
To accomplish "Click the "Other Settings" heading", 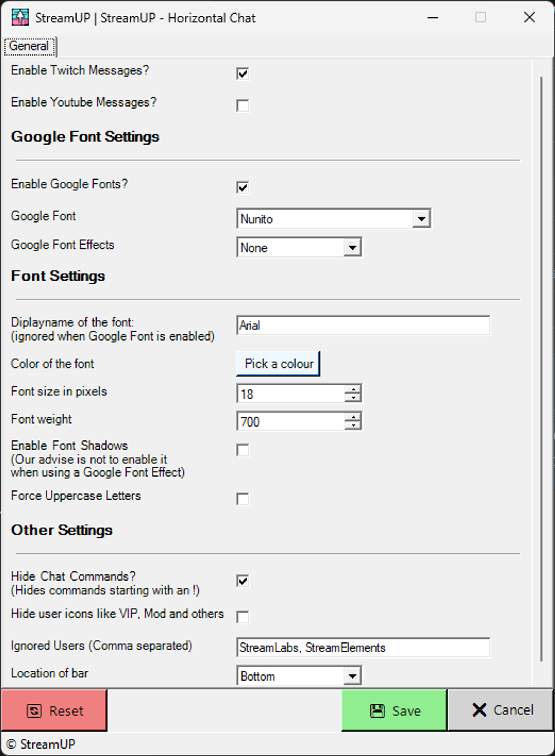I will pyautogui.click(x=62, y=530).
